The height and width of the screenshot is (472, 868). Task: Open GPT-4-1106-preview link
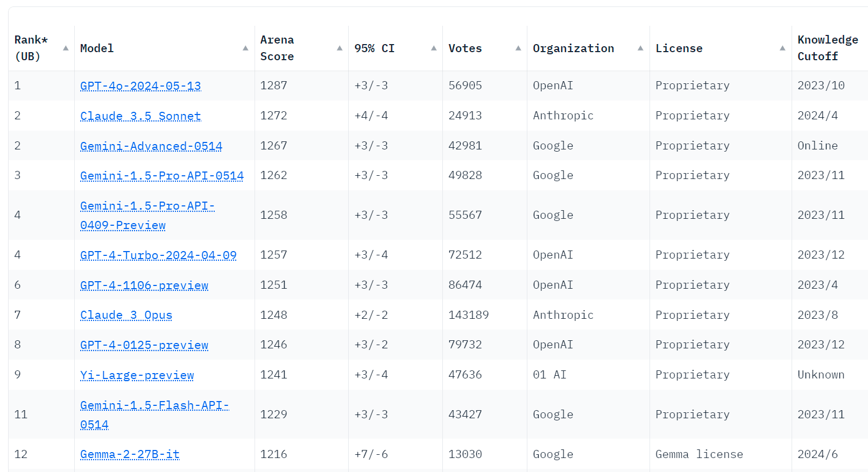pyautogui.click(x=144, y=285)
